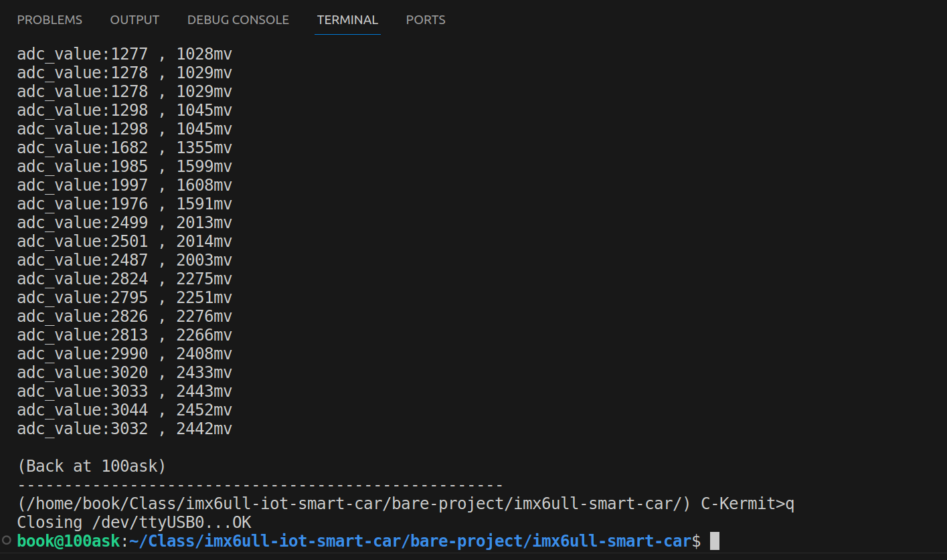The width and height of the screenshot is (947, 560).
Task: Switch to the PROBLEMS tab
Action: 50,20
